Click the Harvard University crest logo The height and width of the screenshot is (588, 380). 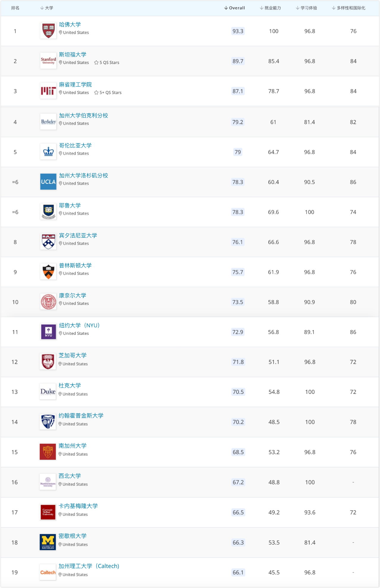pos(48,31)
